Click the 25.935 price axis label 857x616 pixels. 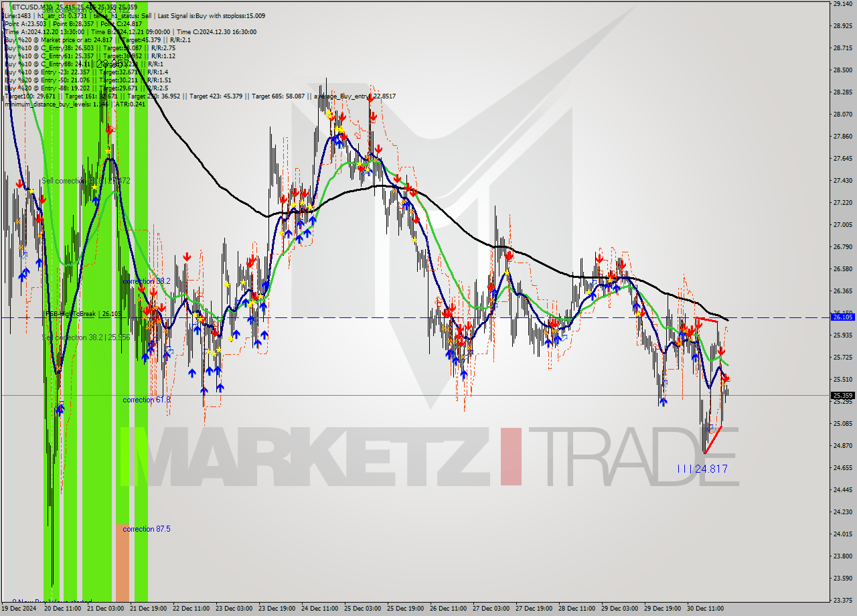click(843, 335)
